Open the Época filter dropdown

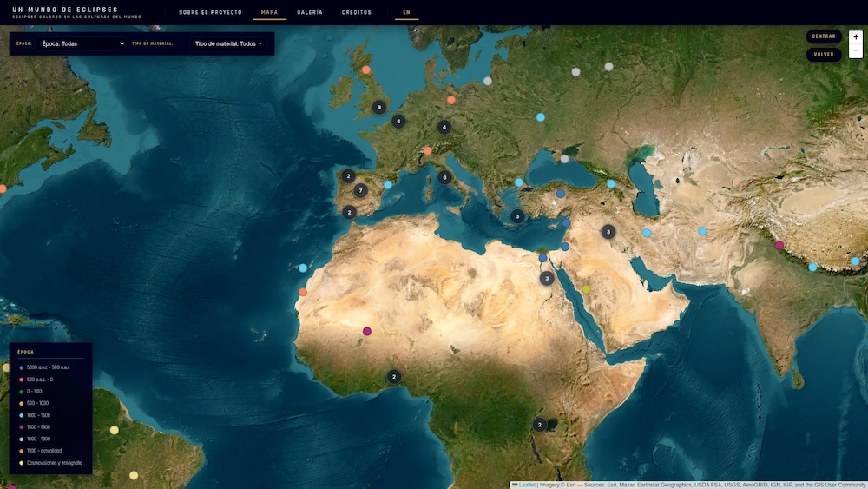coord(82,43)
